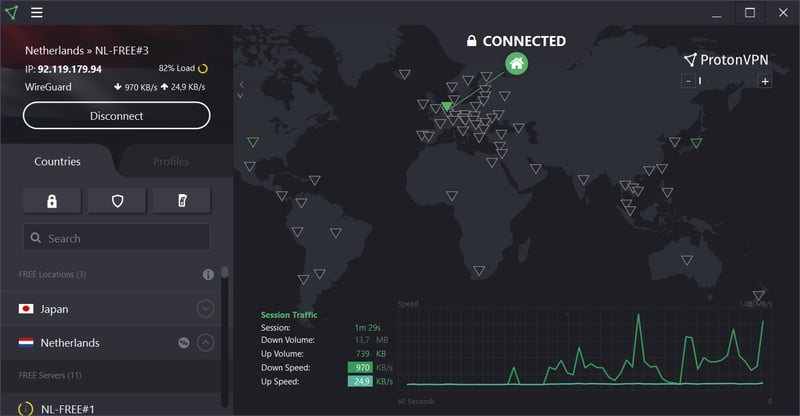Viewport: 800px width, 416px height.
Task: Toggle the Kill Switch button
Action: pyautogui.click(x=182, y=201)
